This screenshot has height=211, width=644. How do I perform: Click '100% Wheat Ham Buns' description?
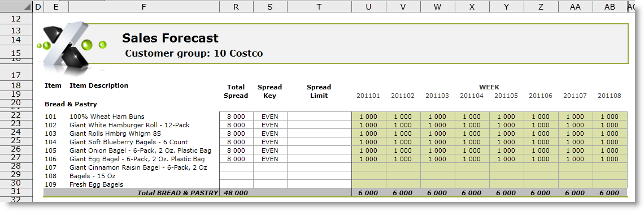tap(107, 117)
